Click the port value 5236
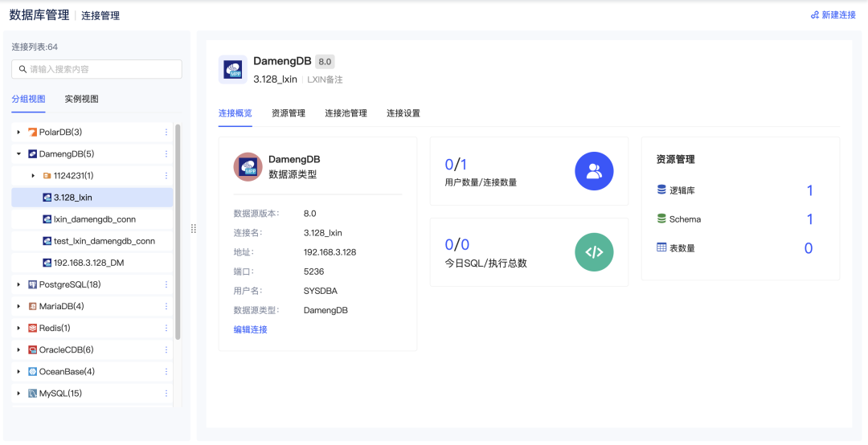This screenshot has width=868, height=445. click(x=314, y=271)
